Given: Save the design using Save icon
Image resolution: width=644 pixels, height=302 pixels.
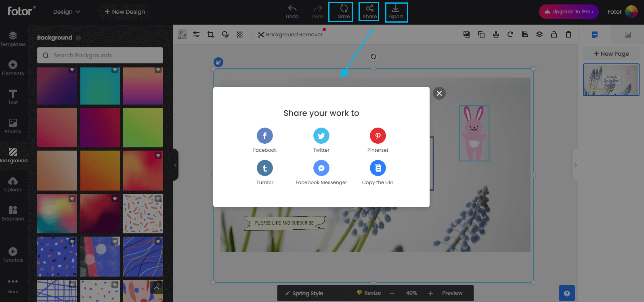Looking at the screenshot, I should click(344, 12).
